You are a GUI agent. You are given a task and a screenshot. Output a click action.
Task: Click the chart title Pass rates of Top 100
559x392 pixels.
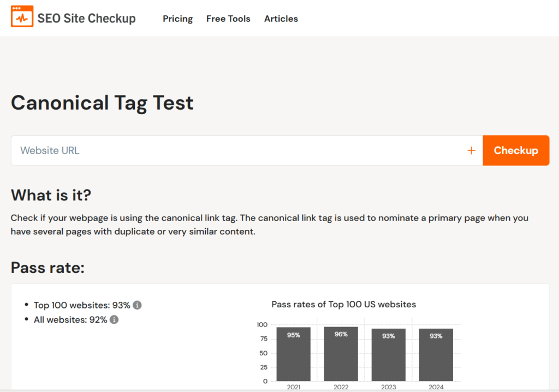pyautogui.click(x=343, y=304)
